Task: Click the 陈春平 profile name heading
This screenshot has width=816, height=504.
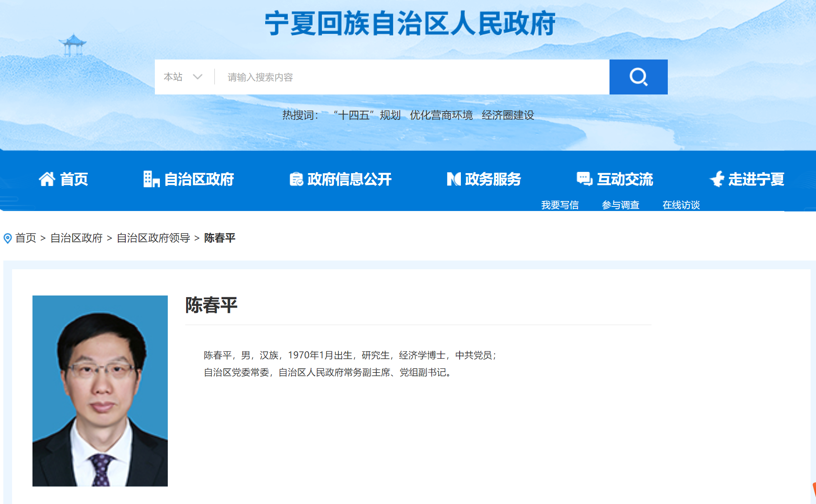Action: tap(211, 305)
